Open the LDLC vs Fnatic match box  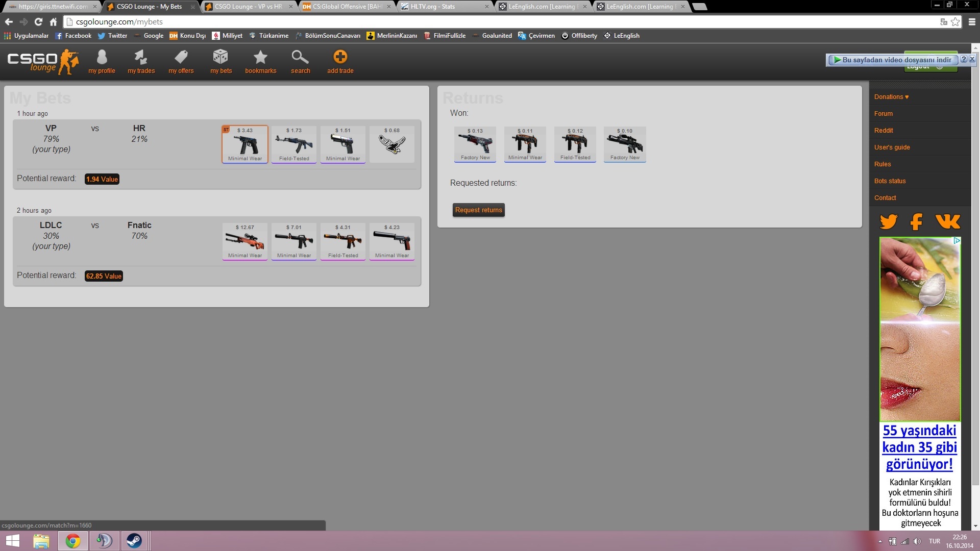pyautogui.click(x=217, y=252)
